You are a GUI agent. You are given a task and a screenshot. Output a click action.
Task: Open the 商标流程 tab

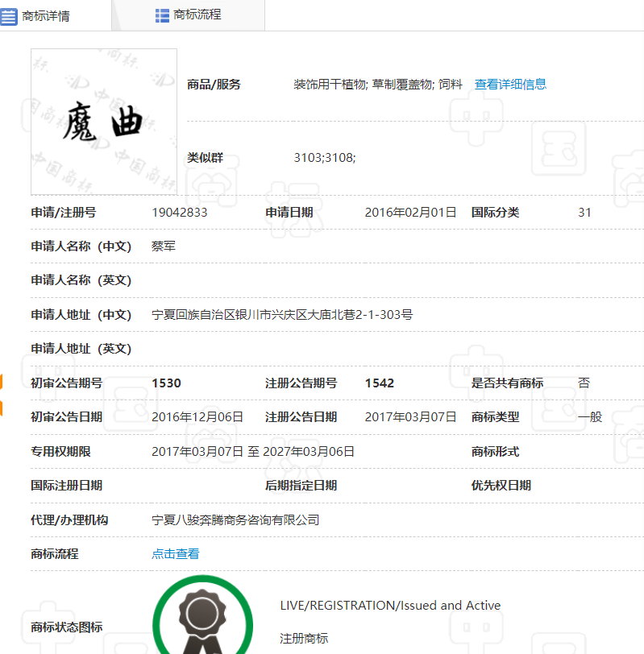tap(197, 15)
